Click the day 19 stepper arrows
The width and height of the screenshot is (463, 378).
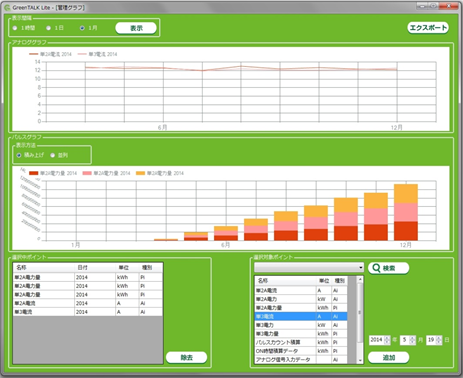[x=439, y=340]
